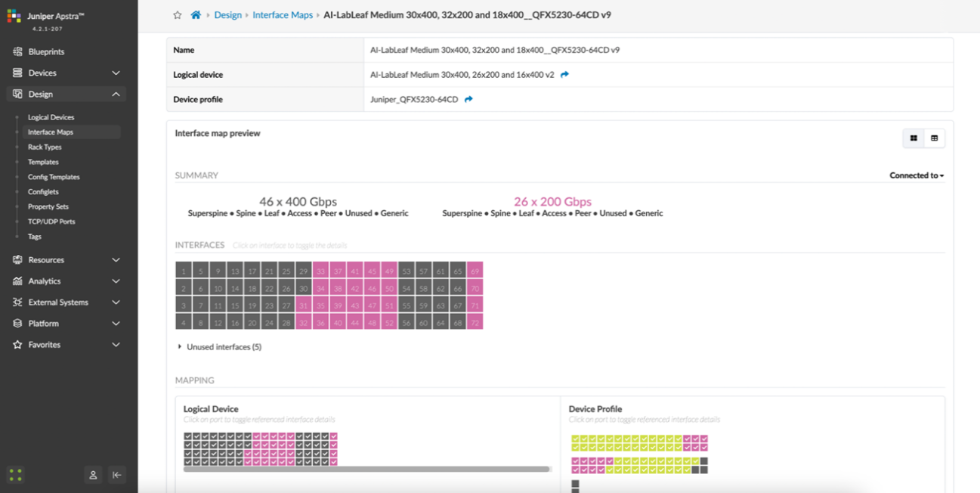Click the green dots icon at sidebar bottom
The height and width of the screenshot is (493, 980).
tap(15, 475)
